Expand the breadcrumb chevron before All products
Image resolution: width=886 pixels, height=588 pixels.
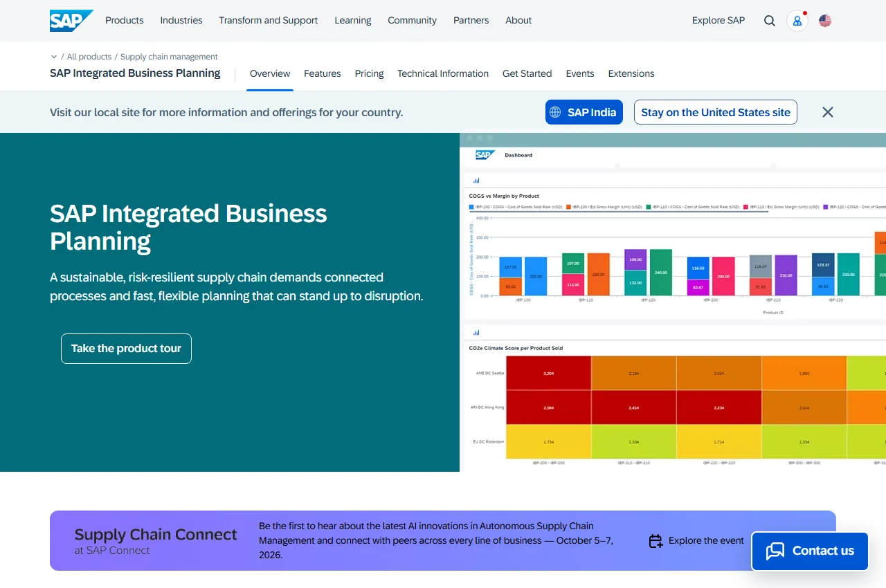pos(54,57)
